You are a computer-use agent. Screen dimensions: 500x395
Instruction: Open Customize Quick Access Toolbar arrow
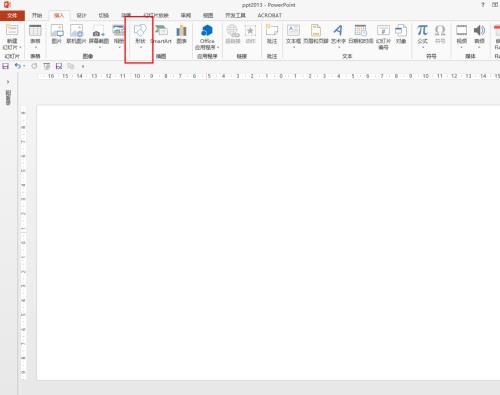click(x=83, y=66)
